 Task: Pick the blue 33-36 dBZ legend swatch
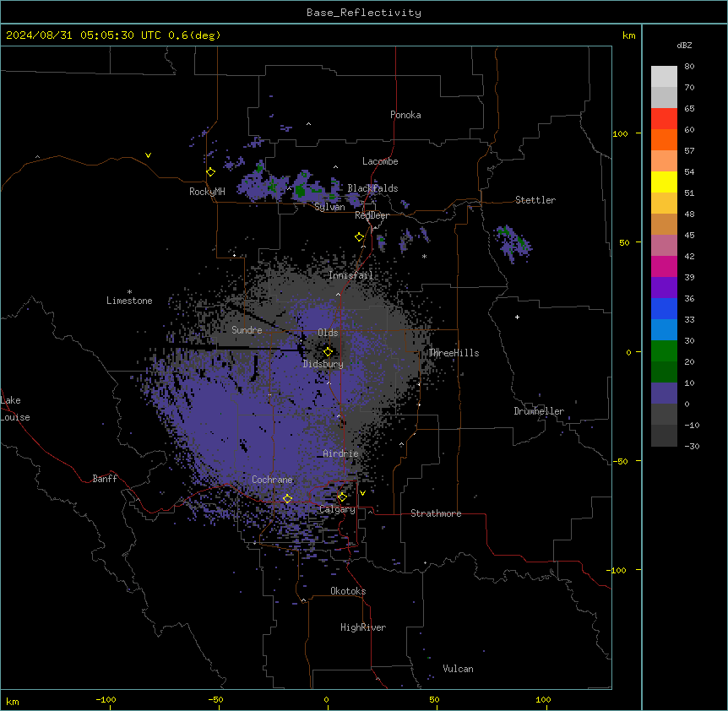click(x=664, y=308)
